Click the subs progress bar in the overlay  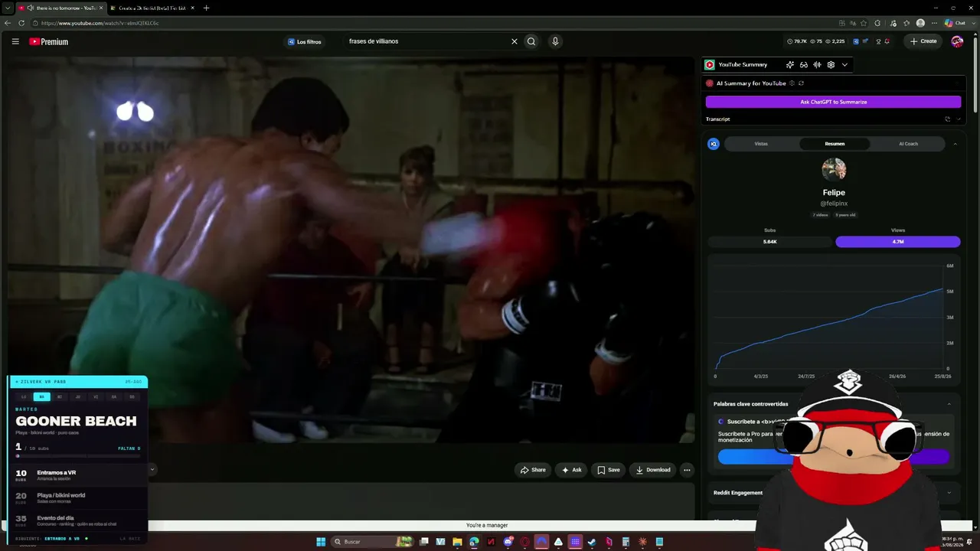tap(78, 456)
